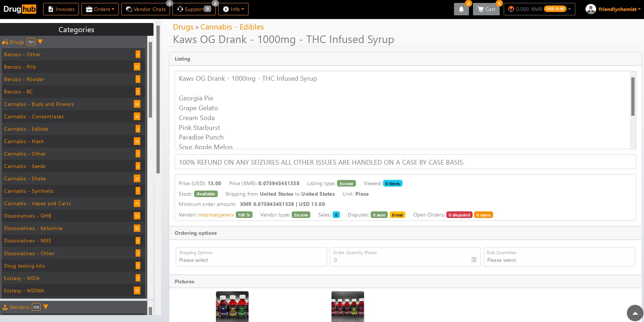Click the USD 0.00 balance badge
Viewport: 644px width, 322px height.
[555, 9]
